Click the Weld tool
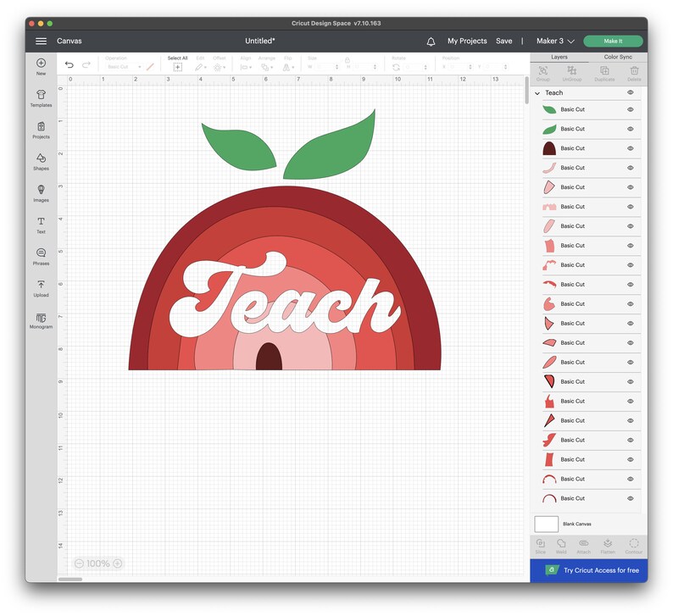Image resolution: width=673 pixels, height=616 pixels. (x=561, y=546)
